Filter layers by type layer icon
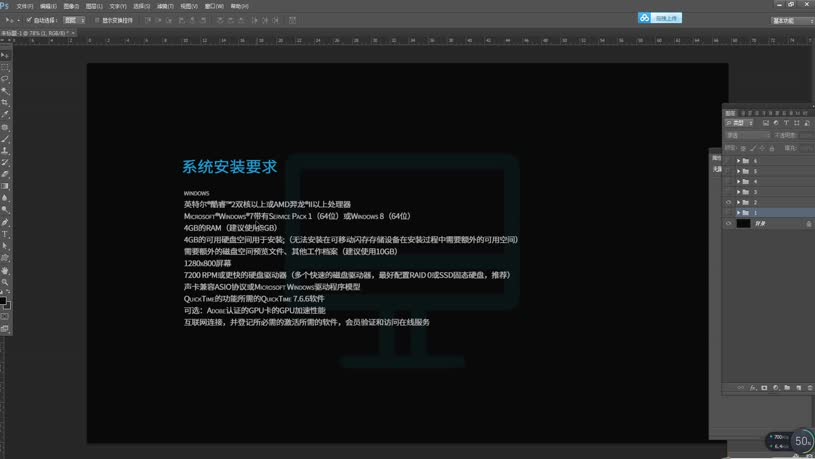This screenshot has height=459, width=815. pos(786,123)
